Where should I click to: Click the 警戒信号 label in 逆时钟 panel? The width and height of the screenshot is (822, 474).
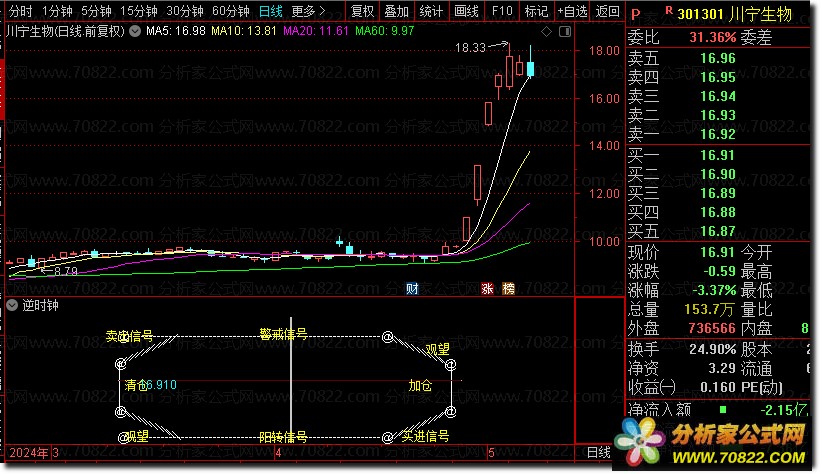(283, 334)
